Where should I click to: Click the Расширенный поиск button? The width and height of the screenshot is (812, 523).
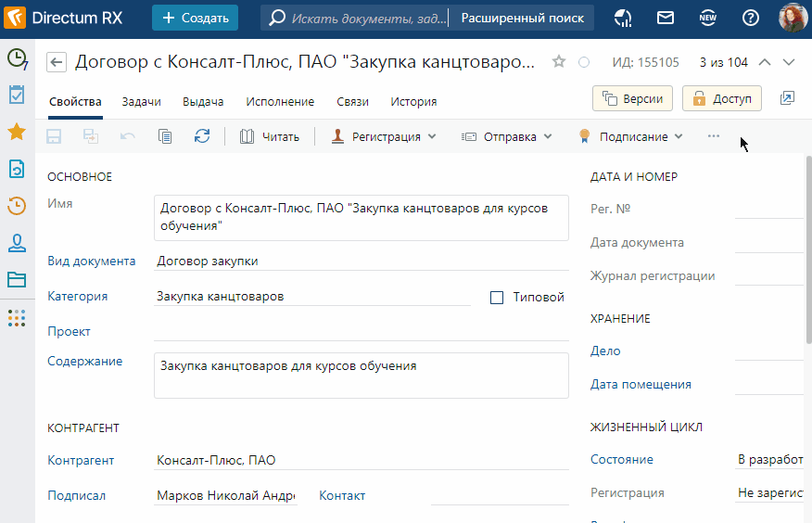tap(523, 19)
